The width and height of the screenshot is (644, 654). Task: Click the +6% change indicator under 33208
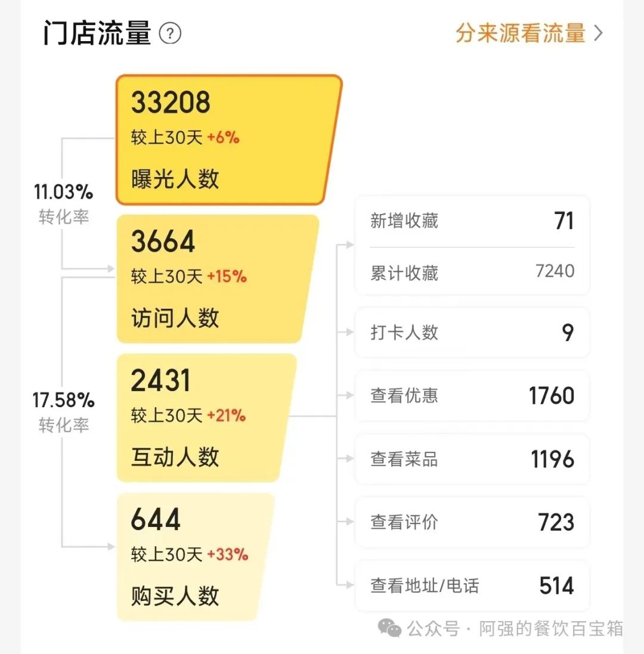[x=223, y=137]
